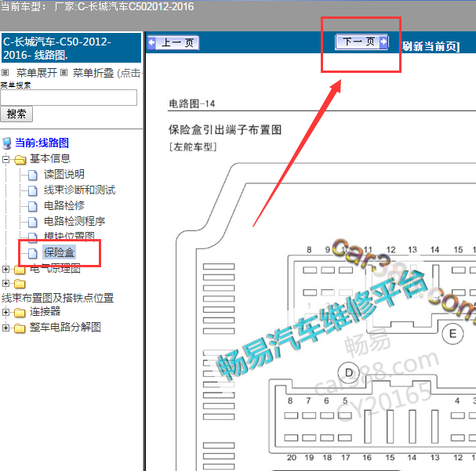
Task: Click the 搜索 search button
Action: tap(16, 114)
